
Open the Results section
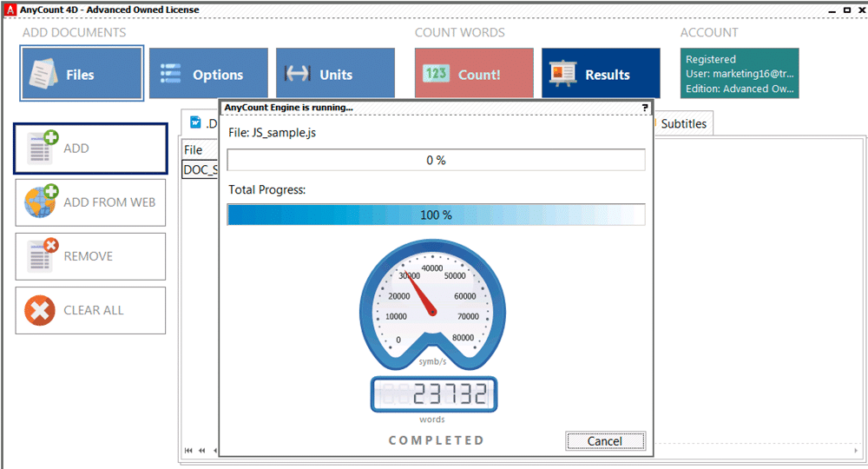tap(601, 73)
